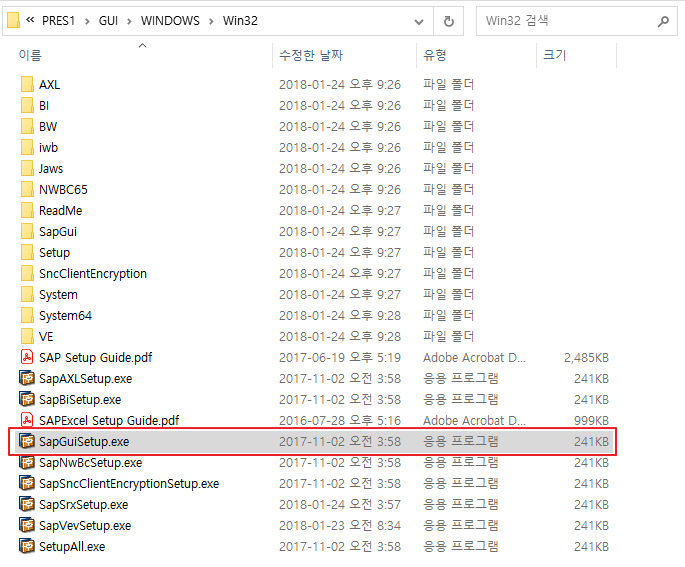
Task: Click the date 2016-07-28 오후 5:16
Action: pos(340,421)
